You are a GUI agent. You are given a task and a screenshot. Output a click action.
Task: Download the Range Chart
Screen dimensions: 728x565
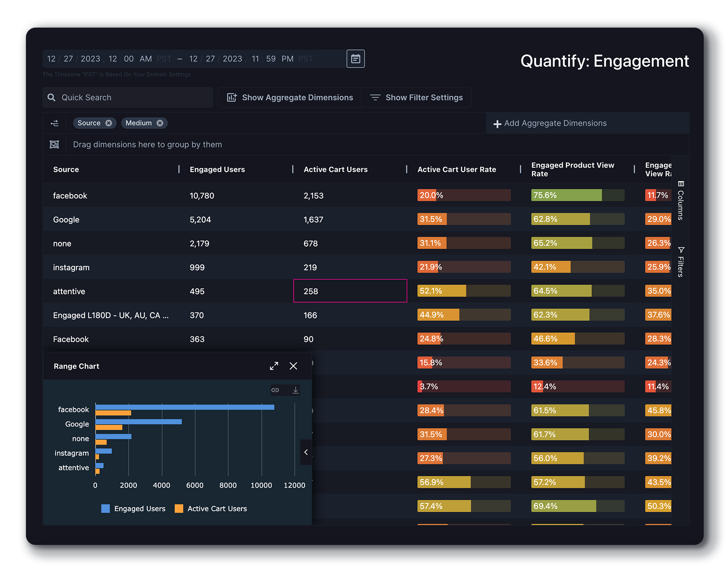point(295,390)
